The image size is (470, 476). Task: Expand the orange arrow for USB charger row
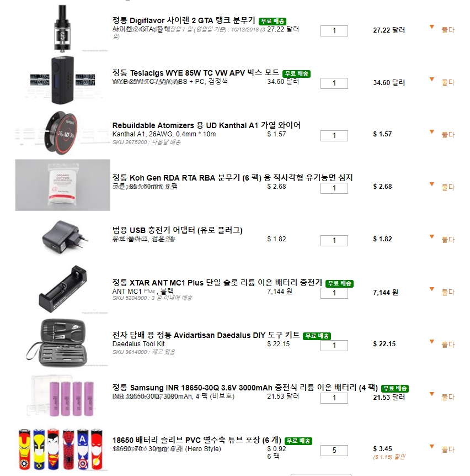pyautogui.click(x=432, y=237)
